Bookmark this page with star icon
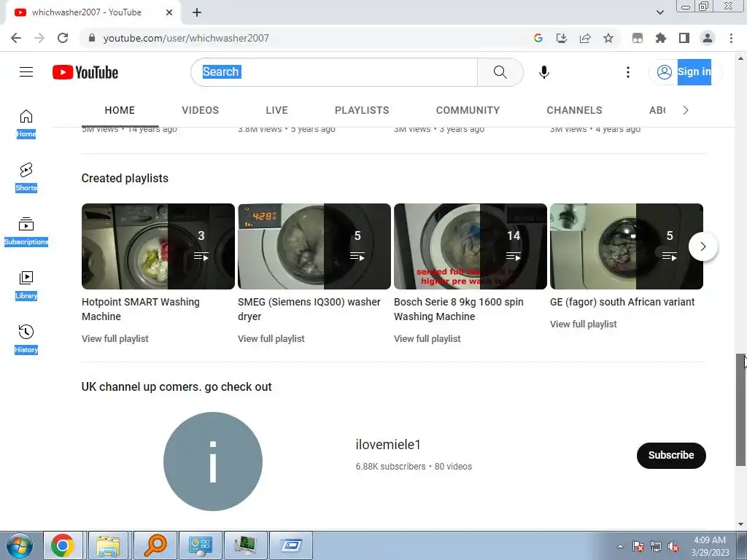 (608, 38)
